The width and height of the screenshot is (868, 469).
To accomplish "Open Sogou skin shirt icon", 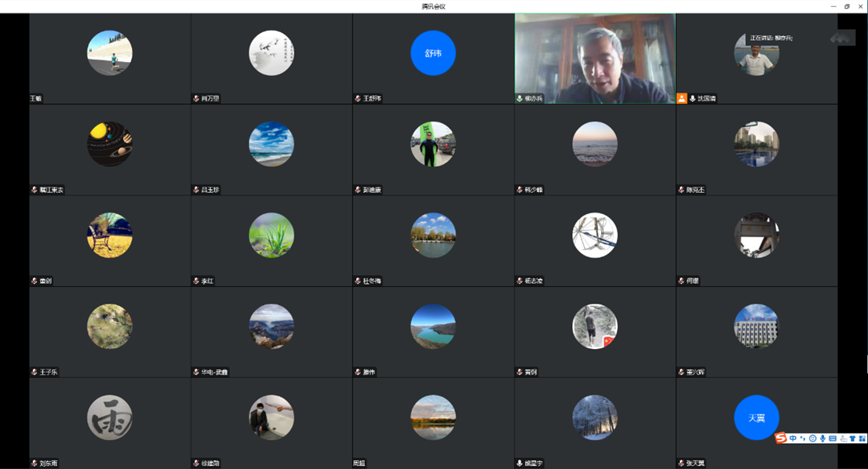I will (x=852, y=438).
